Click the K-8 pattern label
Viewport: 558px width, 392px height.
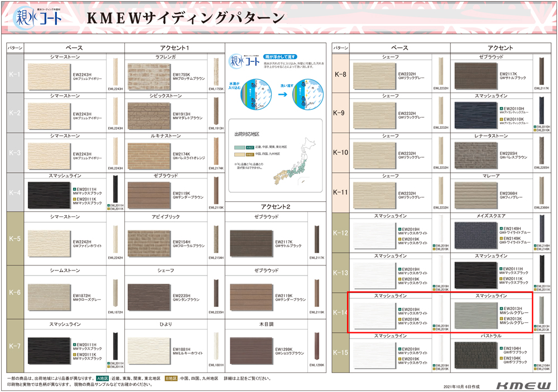tap(340, 74)
